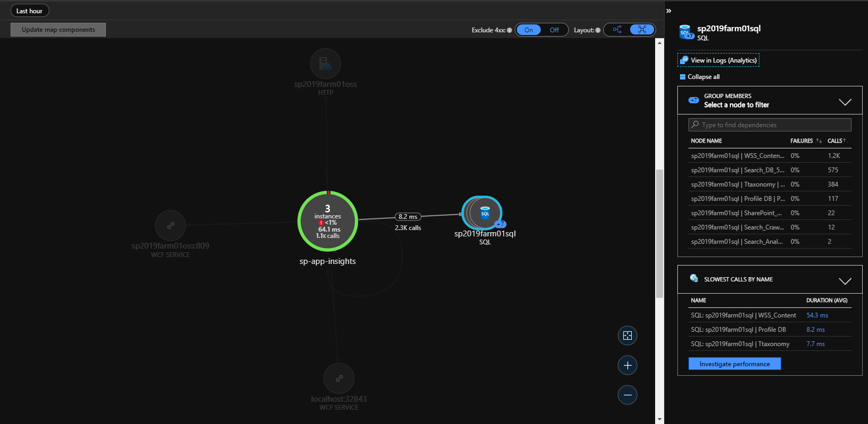Click SQL icon in details panel header
The width and height of the screenshot is (868, 424).
[x=686, y=32]
